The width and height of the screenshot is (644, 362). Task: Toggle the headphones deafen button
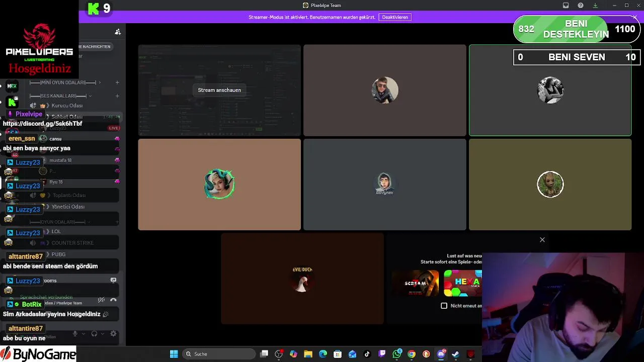coord(94,333)
